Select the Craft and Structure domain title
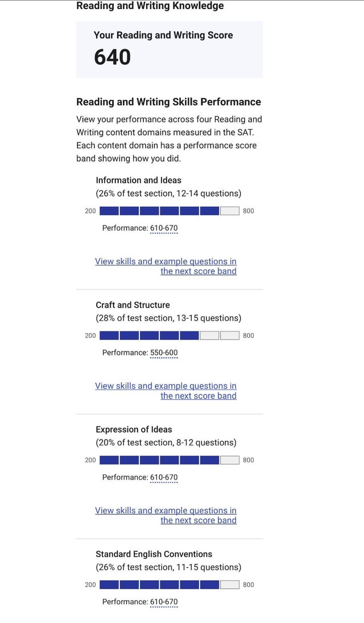The height and width of the screenshot is (623, 364). pos(133,305)
